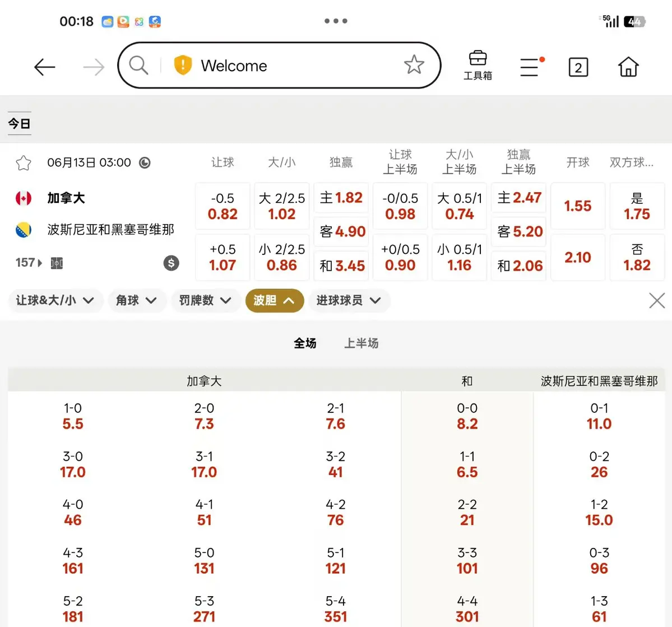Viewport: 672px width, 627px height.
Task: Tap the Bosnia flag icon
Action: click(x=24, y=230)
